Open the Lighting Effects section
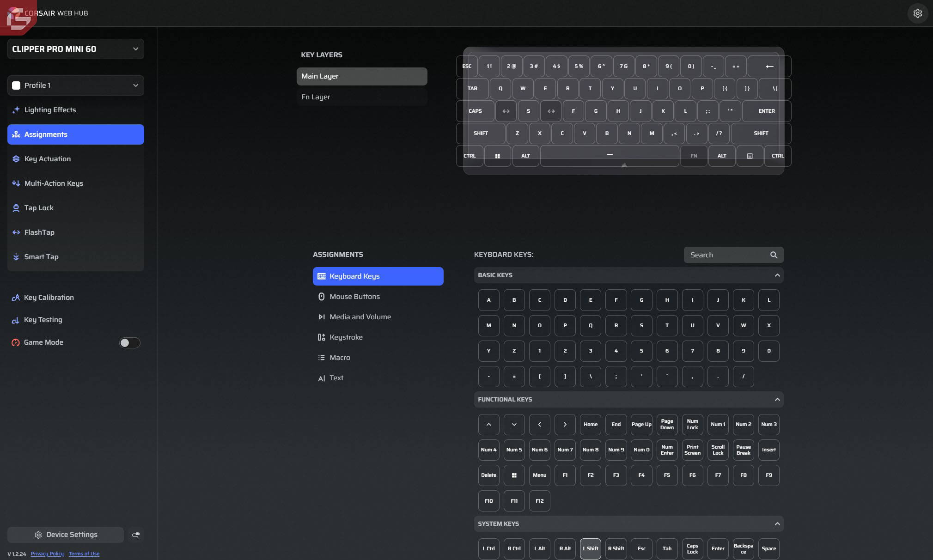This screenshot has width=933, height=560. [x=76, y=110]
